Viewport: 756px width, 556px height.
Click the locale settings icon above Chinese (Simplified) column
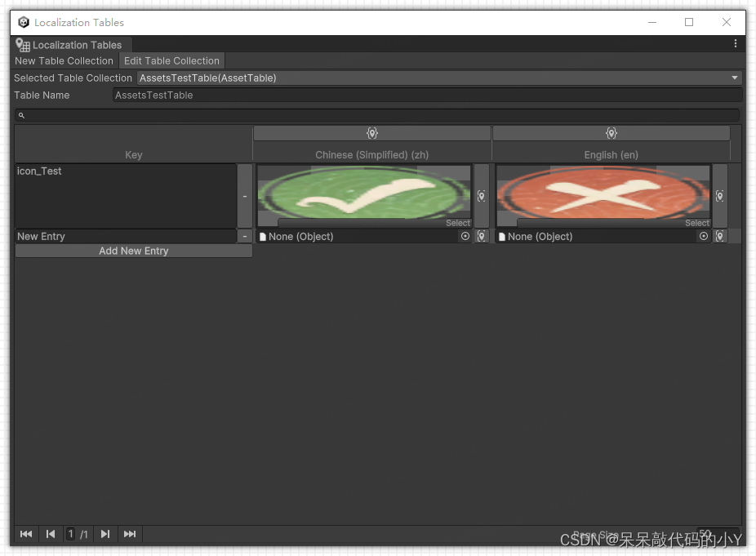(x=372, y=132)
